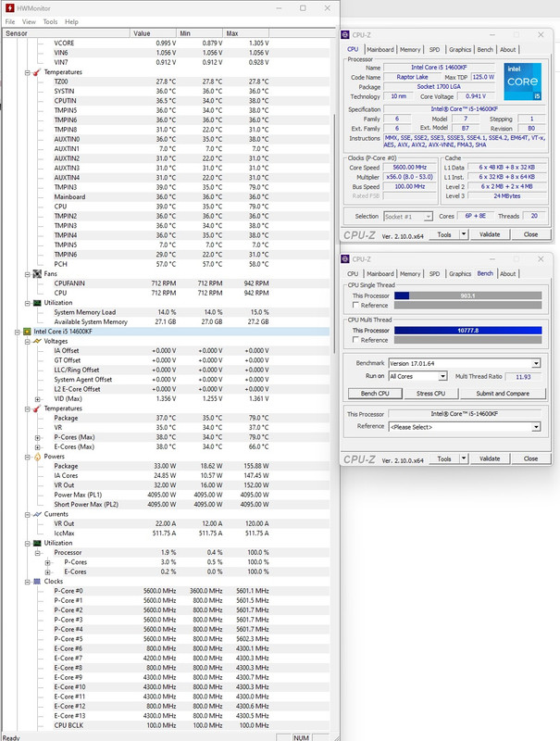Open the HWMonitor File menu
560x741 pixels.
pyautogui.click(x=10, y=21)
